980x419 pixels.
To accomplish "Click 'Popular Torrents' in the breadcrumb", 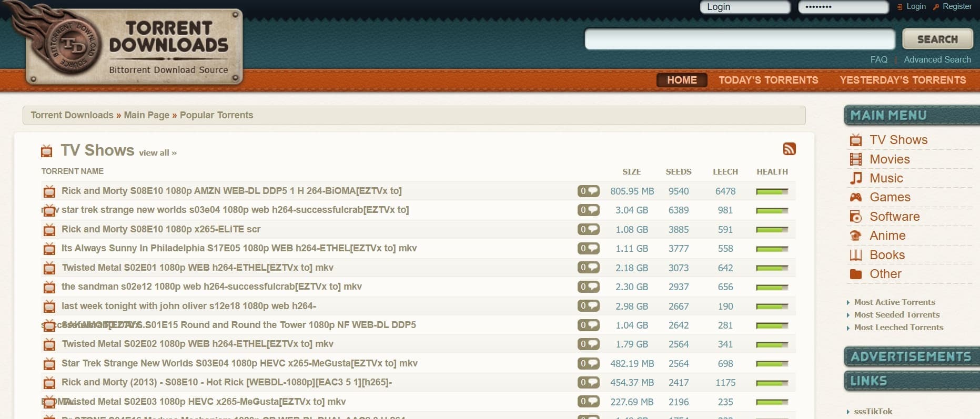I will click(x=216, y=115).
